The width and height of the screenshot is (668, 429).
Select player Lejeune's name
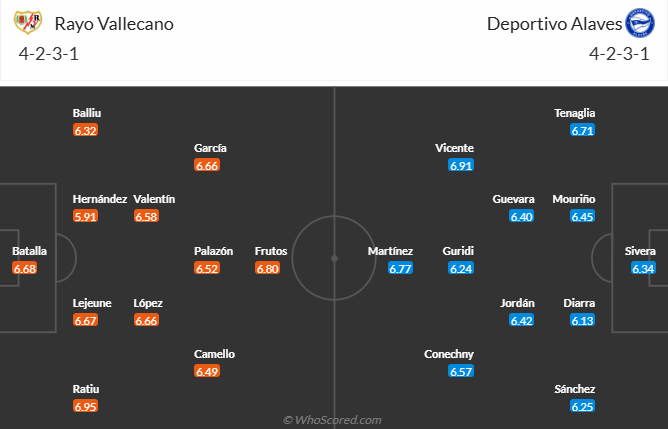(91, 303)
